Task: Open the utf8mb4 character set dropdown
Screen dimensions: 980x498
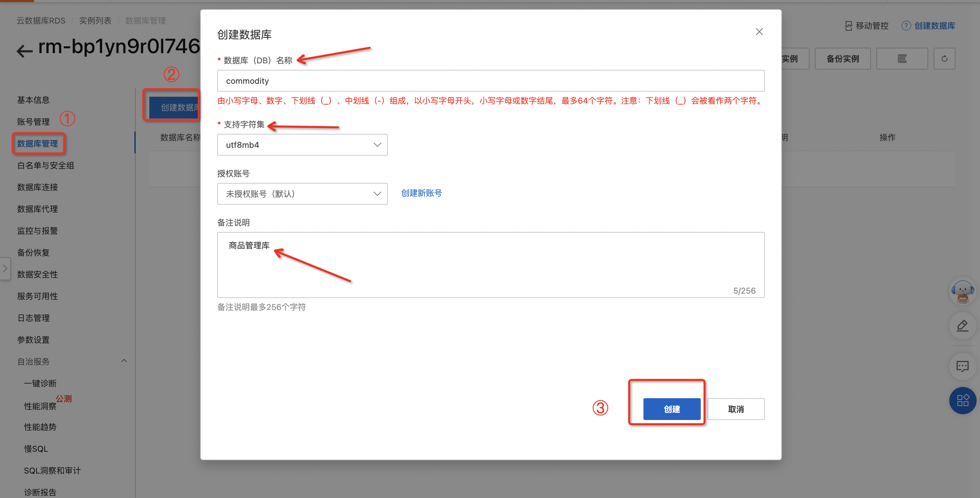Action: (302, 145)
